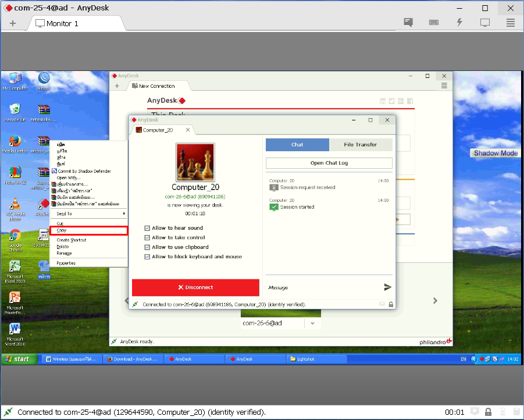Expand the Send To submenu
Screen dimensions: 524x420
[x=88, y=213]
